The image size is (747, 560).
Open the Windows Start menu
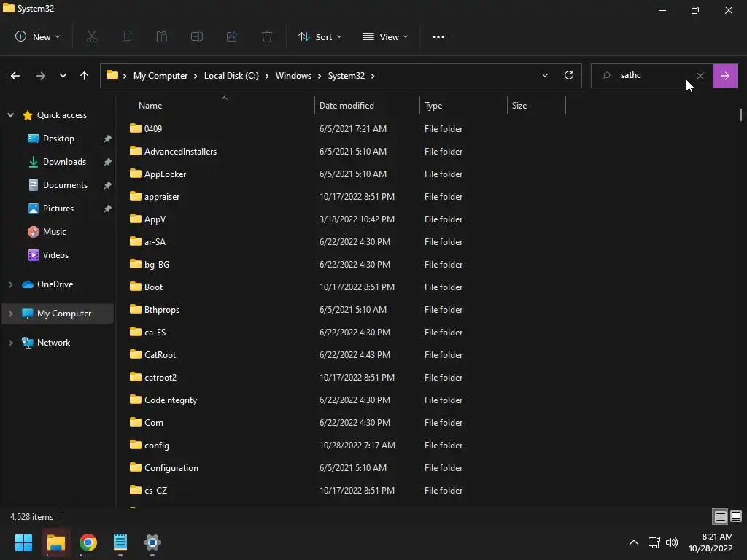tap(23, 542)
